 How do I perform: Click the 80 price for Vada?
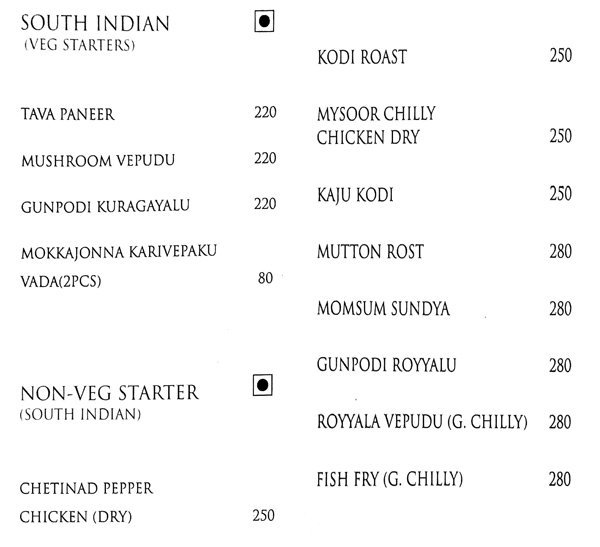click(265, 278)
